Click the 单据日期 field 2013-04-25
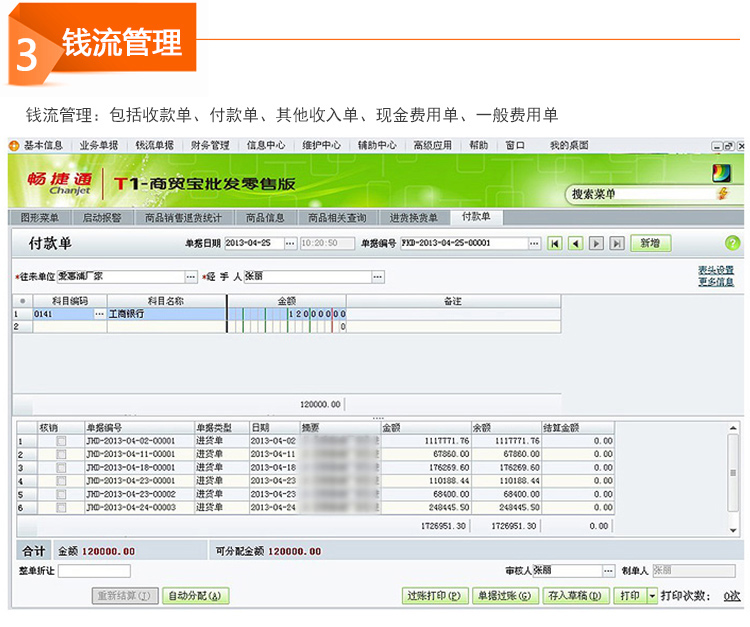The image size is (750, 627). (x=254, y=243)
